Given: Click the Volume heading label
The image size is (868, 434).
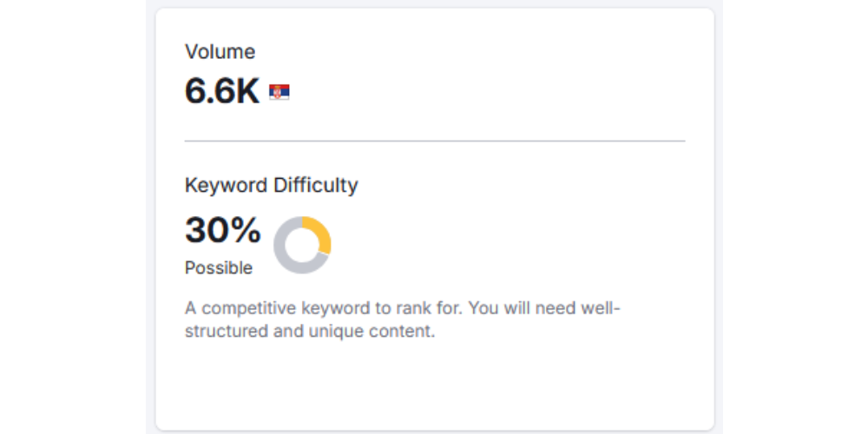Looking at the screenshot, I should 220,51.
